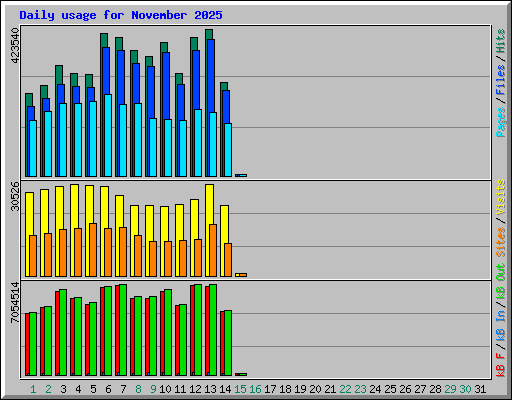512x400 pixels.
Task: Click the orange sites bar for day 9
Action: (153, 259)
